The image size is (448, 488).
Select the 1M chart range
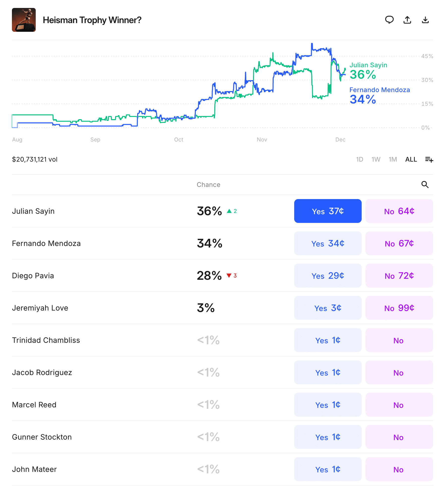tap(393, 159)
